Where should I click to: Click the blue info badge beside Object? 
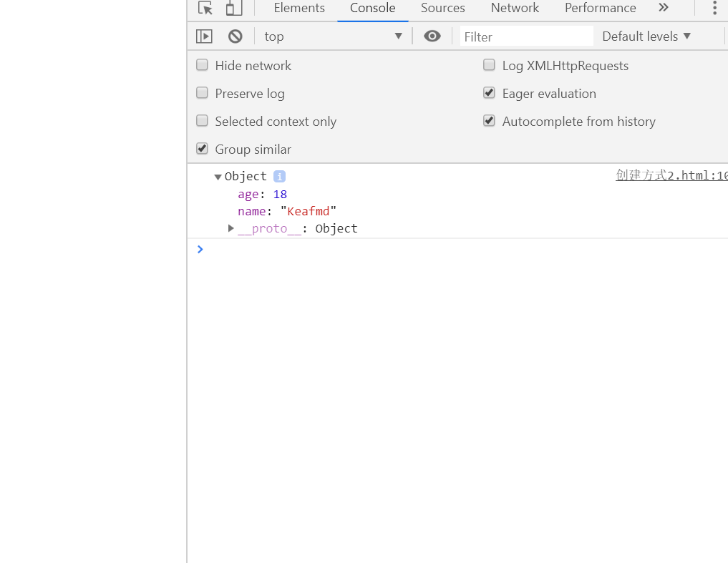(x=279, y=177)
